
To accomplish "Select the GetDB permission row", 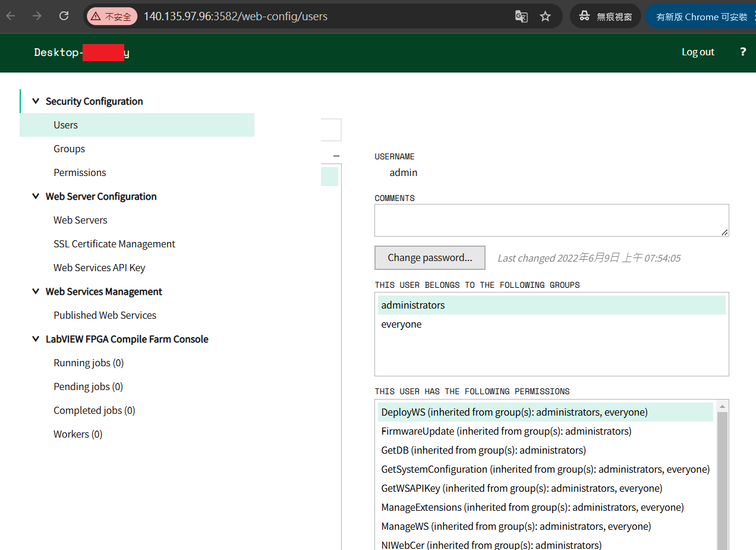I will [x=545, y=450].
